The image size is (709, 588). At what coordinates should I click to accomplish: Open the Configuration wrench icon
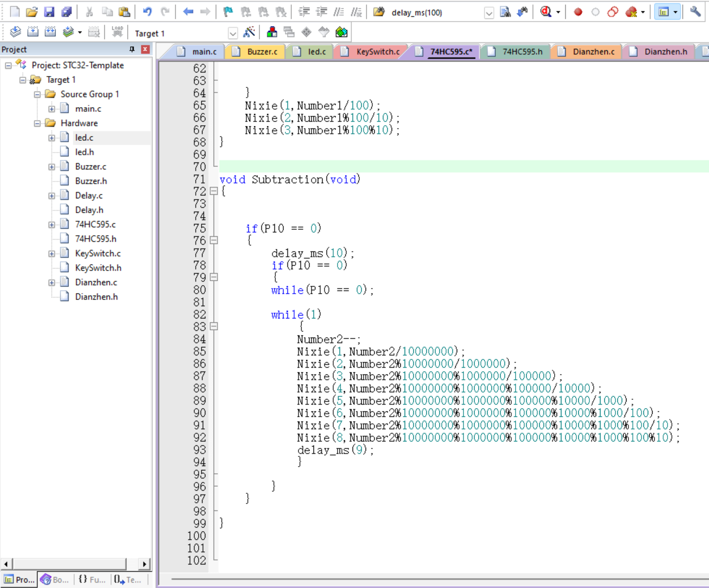[x=695, y=12]
